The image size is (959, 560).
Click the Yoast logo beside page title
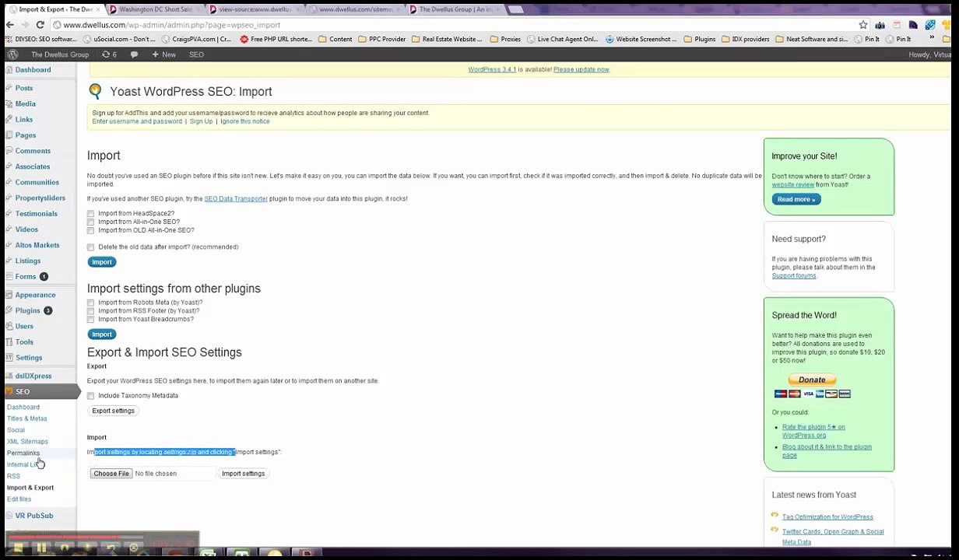95,91
